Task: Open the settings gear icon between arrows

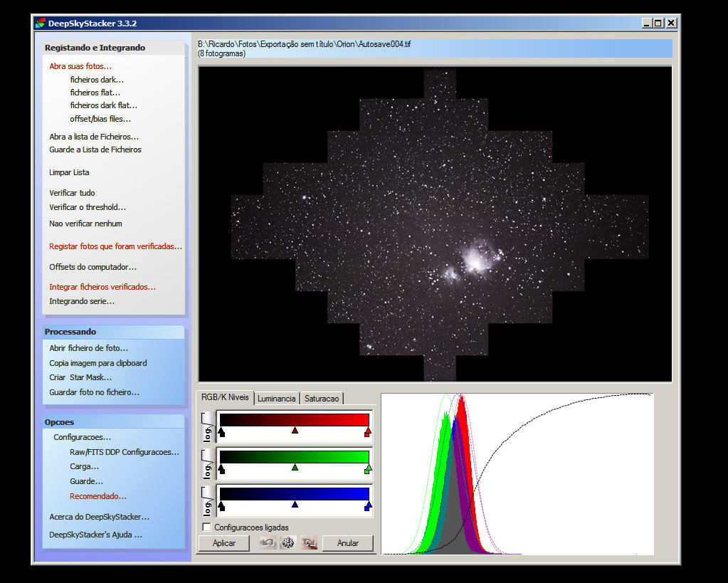Action: pyautogui.click(x=288, y=542)
